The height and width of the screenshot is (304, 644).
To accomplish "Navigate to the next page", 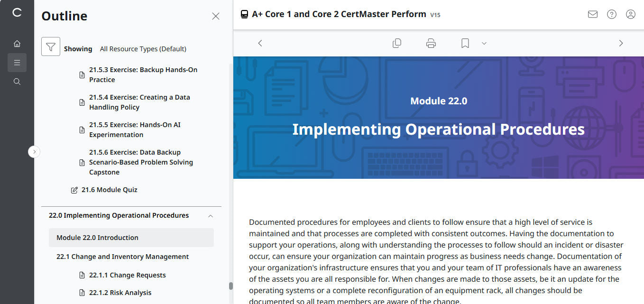I will [x=621, y=43].
